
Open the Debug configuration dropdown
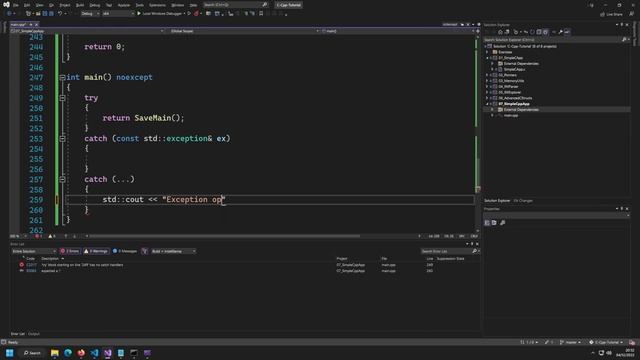pyautogui.click(x=90, y=13)
